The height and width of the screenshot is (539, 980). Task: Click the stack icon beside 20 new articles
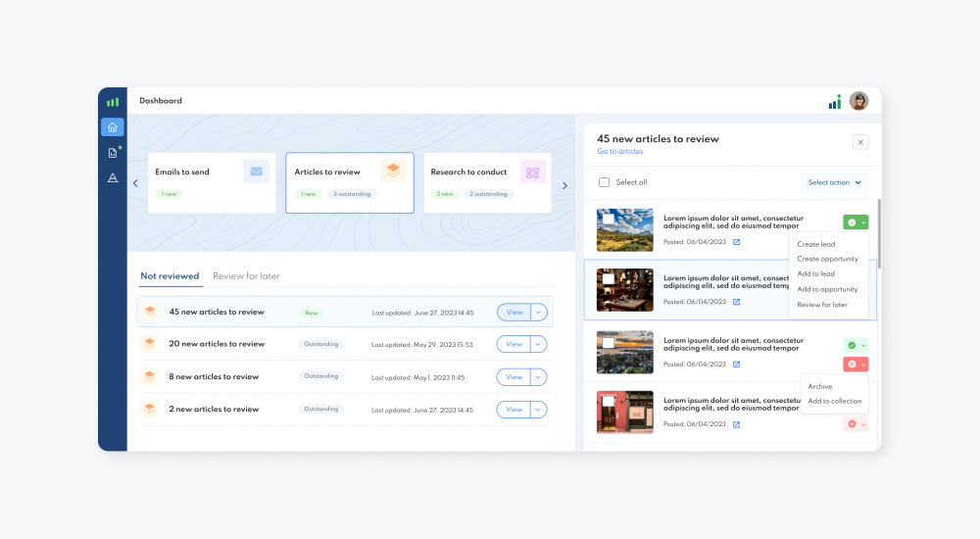(149, 343)
